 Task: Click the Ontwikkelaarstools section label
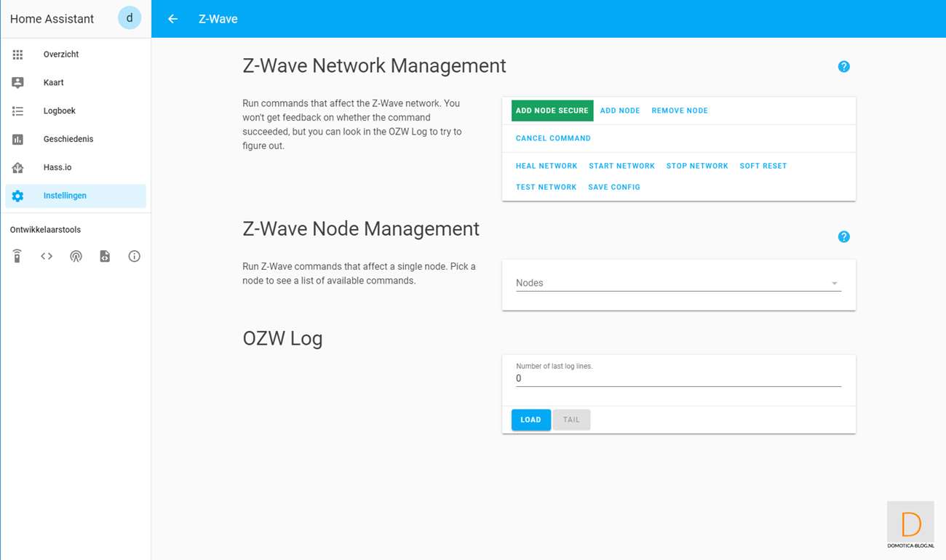[x=45, y=230]
